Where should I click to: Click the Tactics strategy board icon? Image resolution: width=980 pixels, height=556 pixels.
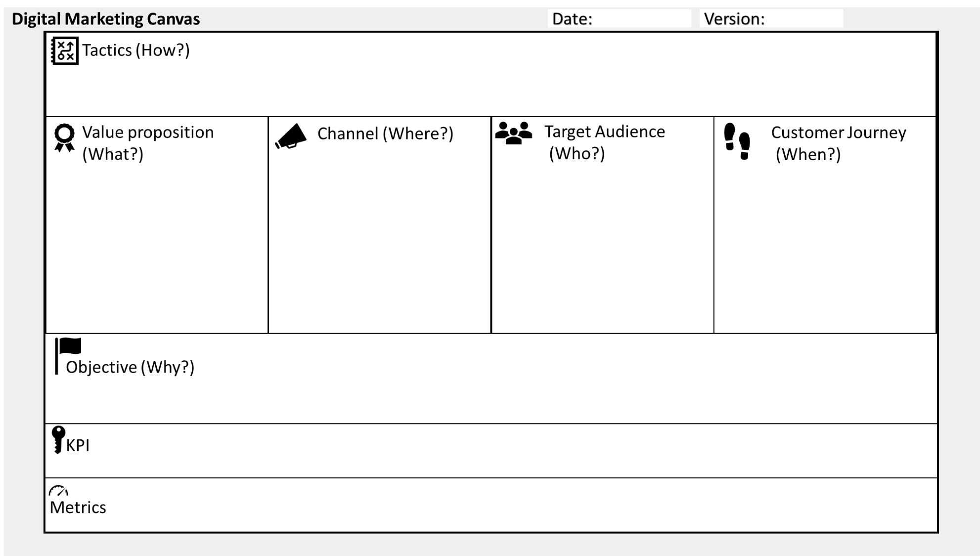click(65, 50)
